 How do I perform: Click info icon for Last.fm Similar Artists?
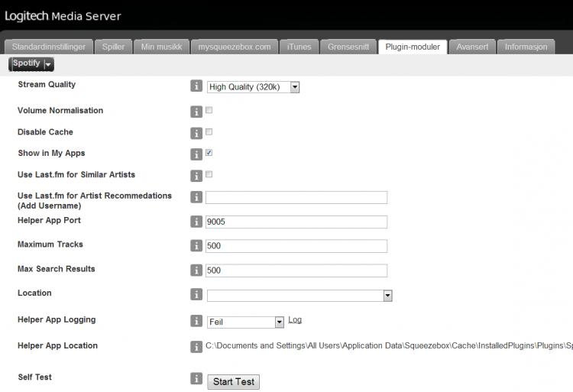(196, 176)
